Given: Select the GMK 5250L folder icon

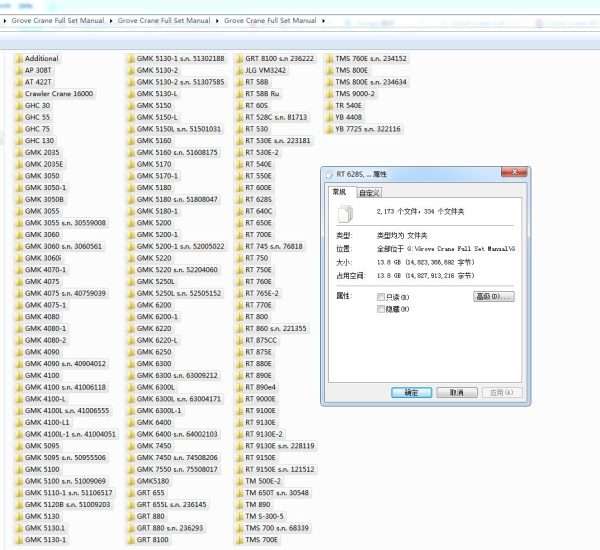Looking at the screenshot, I should [131, 282].
